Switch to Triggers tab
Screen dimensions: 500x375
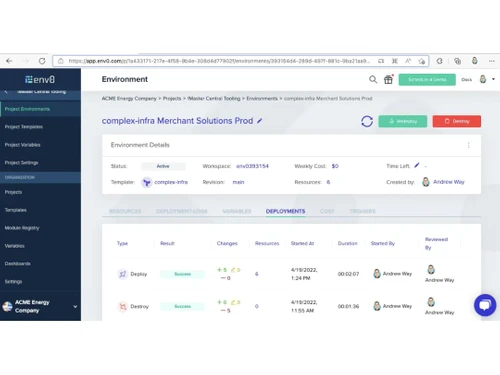pos(362,211)
